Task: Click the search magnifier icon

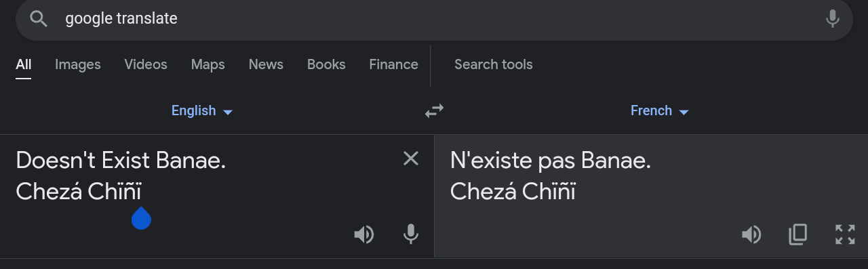Action: click(39, 19)
